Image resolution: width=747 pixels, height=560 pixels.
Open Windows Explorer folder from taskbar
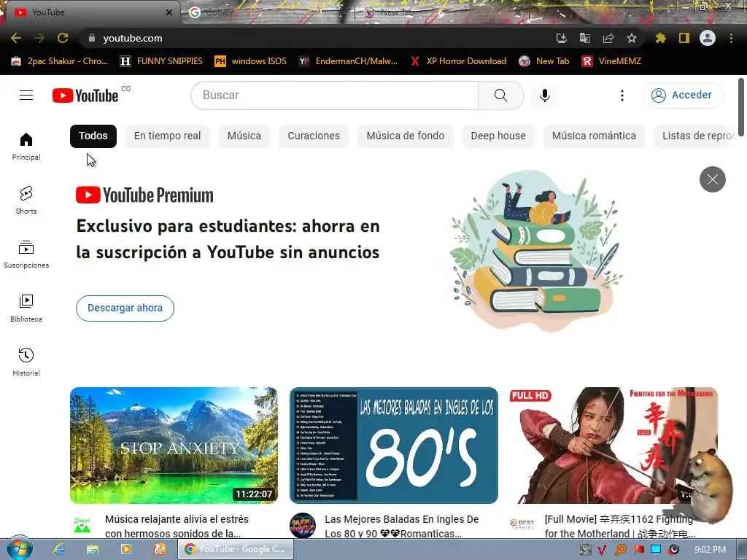tap(93, 550)
